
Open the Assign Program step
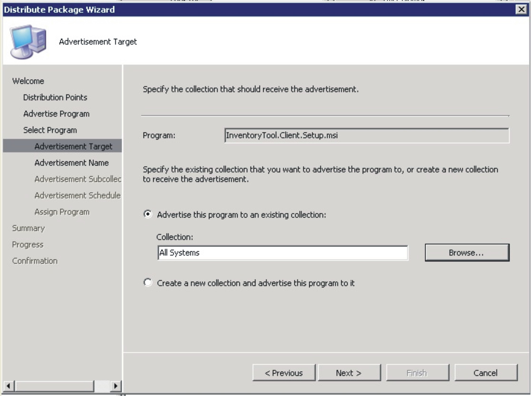(x=62, y=212)
